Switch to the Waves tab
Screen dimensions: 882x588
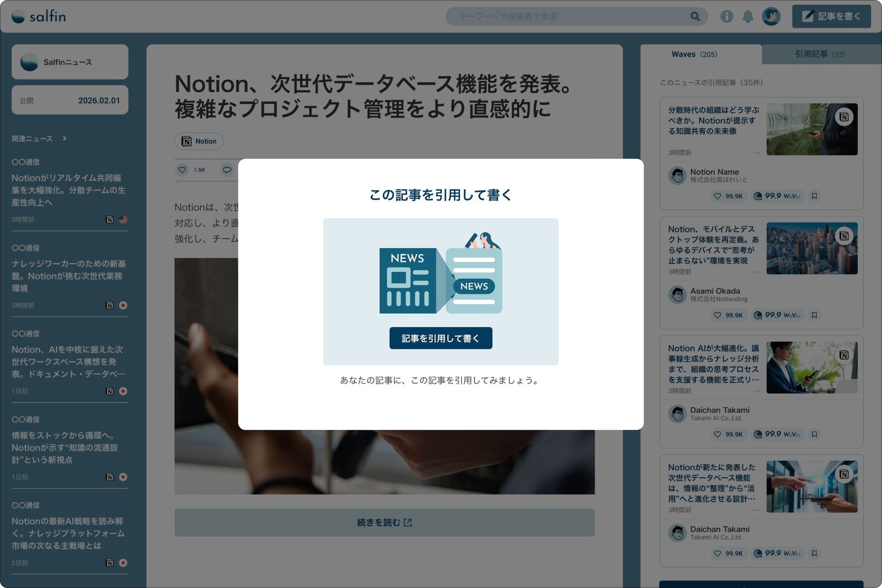[x=694, y=54]
